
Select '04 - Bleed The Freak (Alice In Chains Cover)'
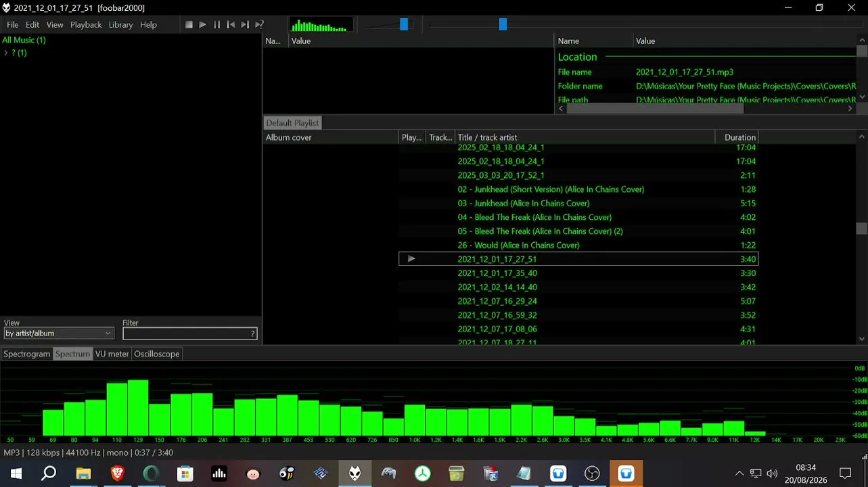[578, 217]
